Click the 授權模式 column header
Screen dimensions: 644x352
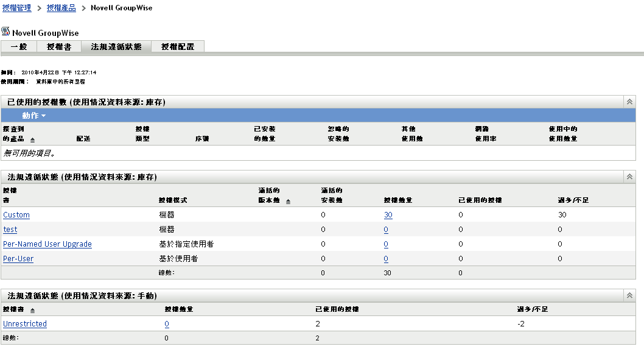[x=173, y=200]
